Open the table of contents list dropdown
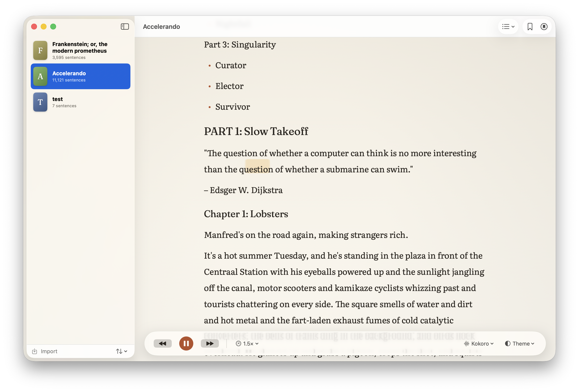The height and width of the screenshot is (392, 579). click(508, 27)
